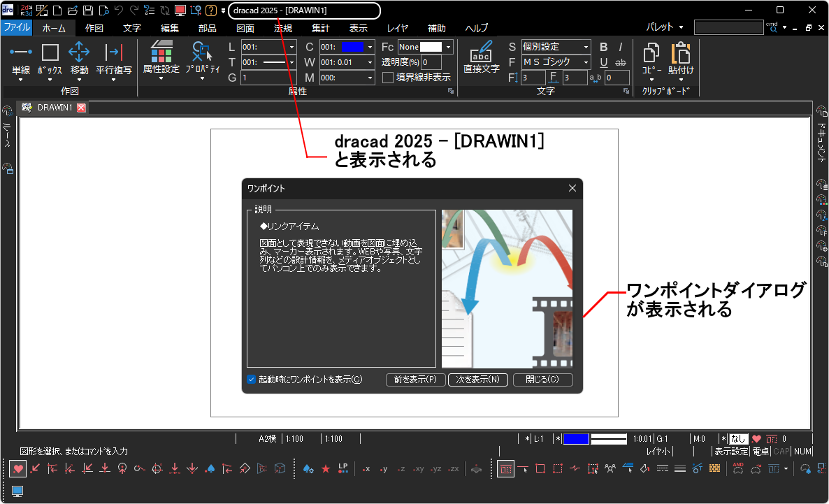Select the ボックス box drawing tool
829x504 pixels.
50,59
